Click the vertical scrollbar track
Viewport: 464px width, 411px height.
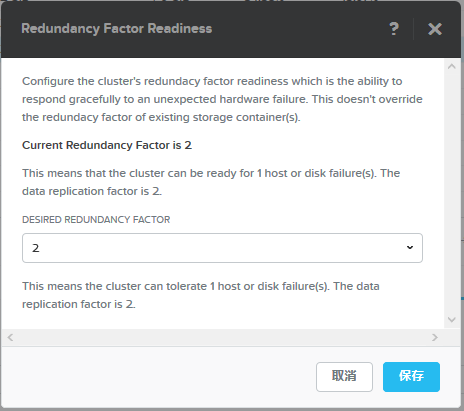click(452, 193)
